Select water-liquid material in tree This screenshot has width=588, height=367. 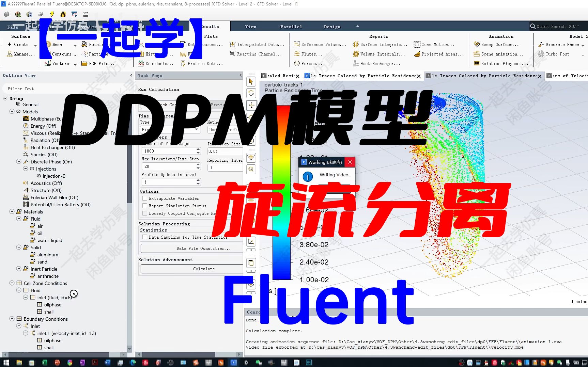pos(50,240)
